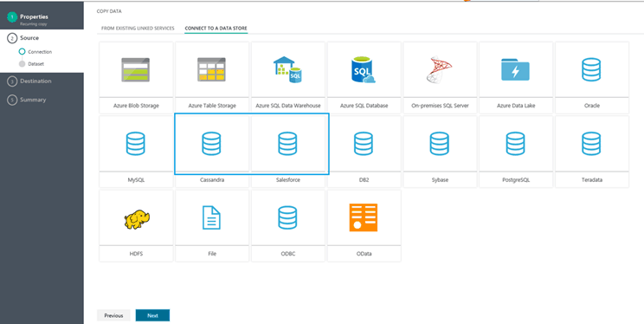Click the Azure SQL Database label
The image size is (644, 324).
tap(364, 106)
